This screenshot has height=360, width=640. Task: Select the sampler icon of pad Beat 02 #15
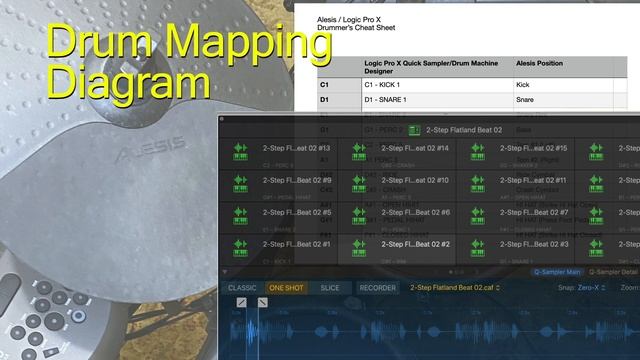(x=478, y=151)
